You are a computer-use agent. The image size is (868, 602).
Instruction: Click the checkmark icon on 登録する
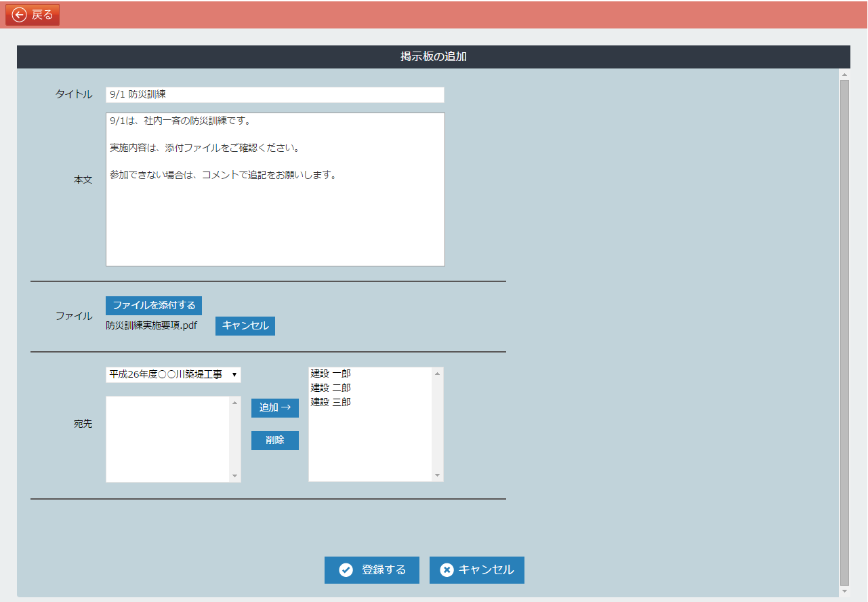pyautogui.click(x=346, y=570)
